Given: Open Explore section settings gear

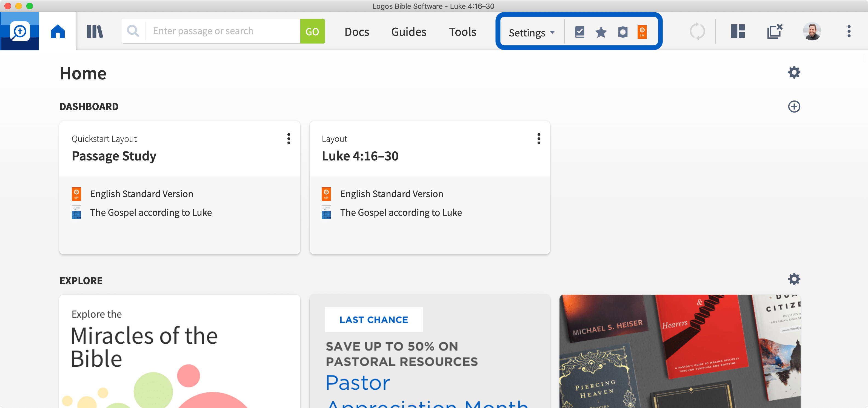Looking at the screenshot, I should point(794,279).
